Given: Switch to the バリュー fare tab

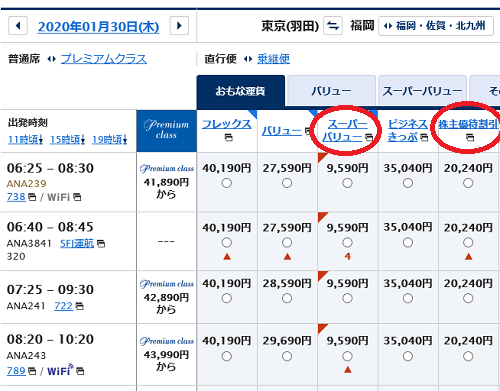Looking at the screenshot, I should (x=331, y=91).
